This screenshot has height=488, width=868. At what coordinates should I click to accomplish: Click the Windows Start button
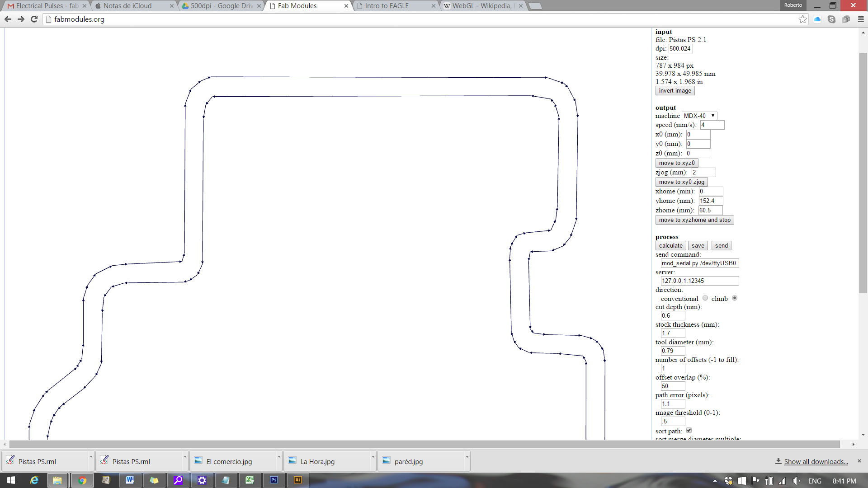(11, 480)
